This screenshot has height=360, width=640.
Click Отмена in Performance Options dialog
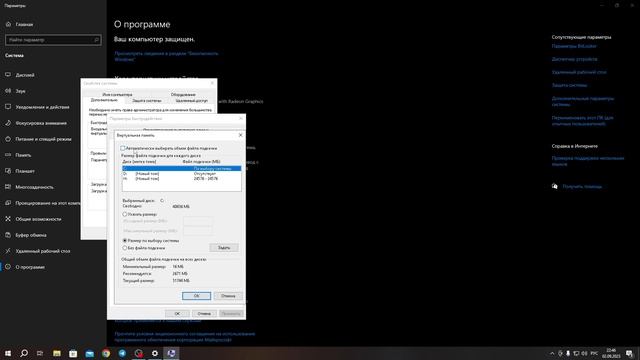(204, 313)
